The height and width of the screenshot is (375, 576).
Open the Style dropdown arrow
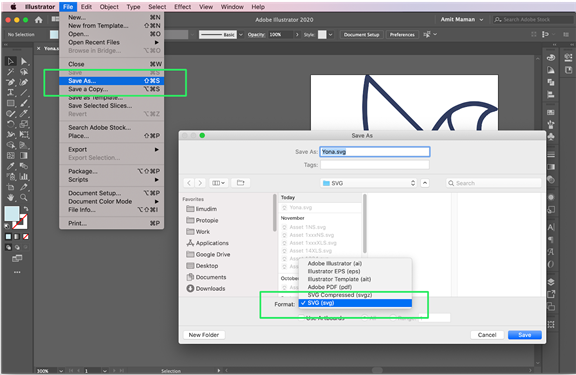tap(331, 35)
